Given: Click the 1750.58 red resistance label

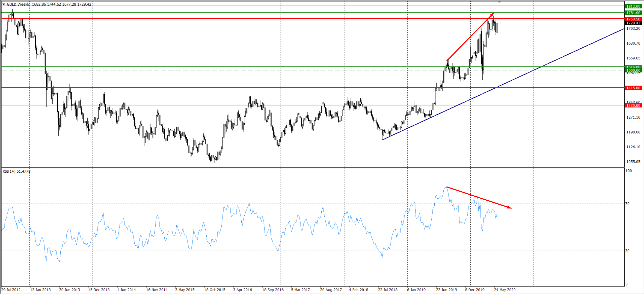Looking at the screenshot, I should pyautogui.click(x=633, y=19).
